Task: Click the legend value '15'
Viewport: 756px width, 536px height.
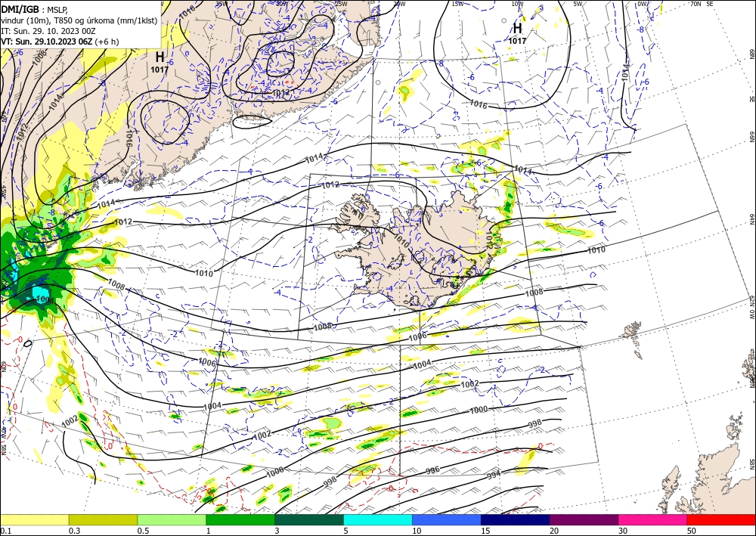Action: point(485,531)
